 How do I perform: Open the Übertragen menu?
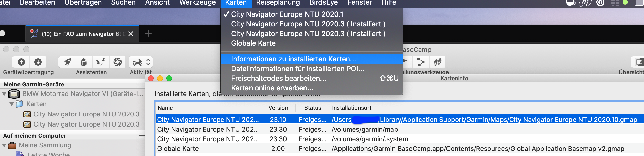[83, 3]
